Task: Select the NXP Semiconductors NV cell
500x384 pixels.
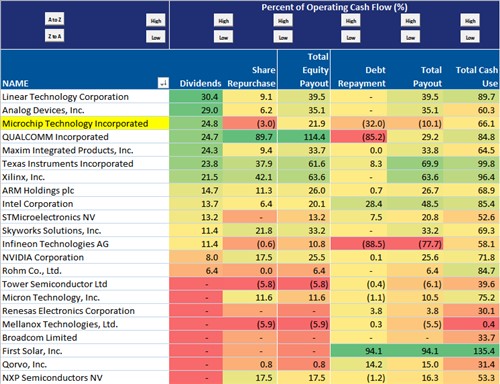Action: tap(85, 378)
